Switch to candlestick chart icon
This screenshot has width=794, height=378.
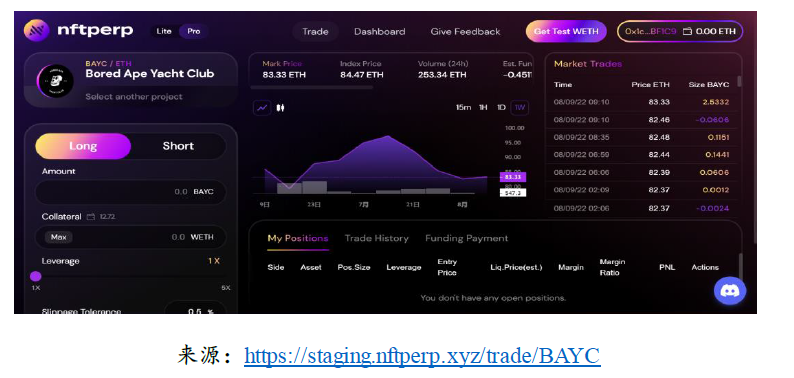[281, 108]
